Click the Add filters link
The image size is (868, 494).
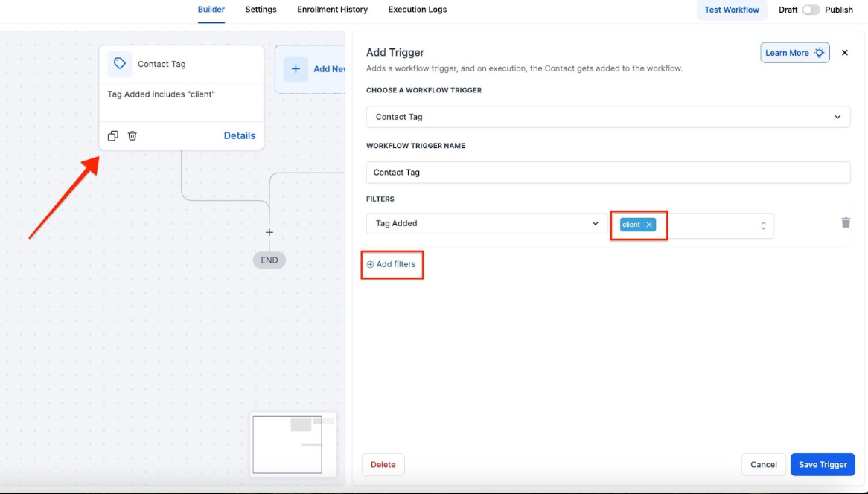point(392,264)
